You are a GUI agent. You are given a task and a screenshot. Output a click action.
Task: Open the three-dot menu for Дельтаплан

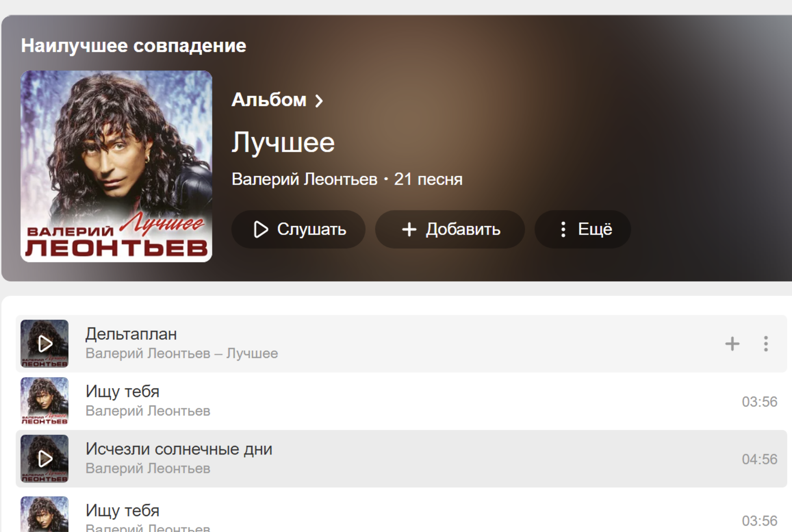pos(766,344)
